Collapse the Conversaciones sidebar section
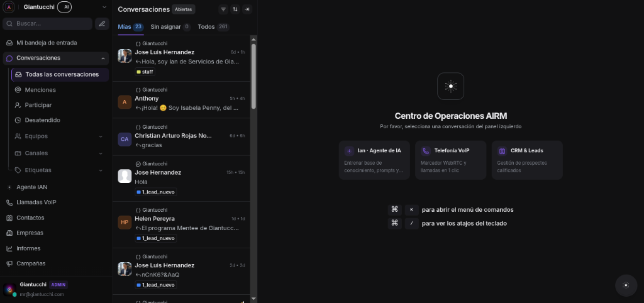Screen dimensions: 644x303 tap(103, 58)
